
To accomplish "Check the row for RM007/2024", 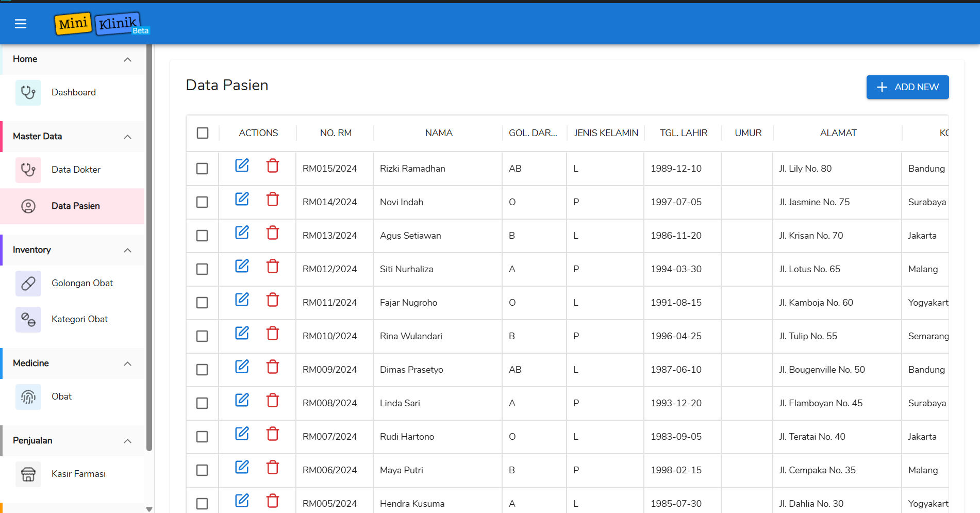I will point(202,437).
